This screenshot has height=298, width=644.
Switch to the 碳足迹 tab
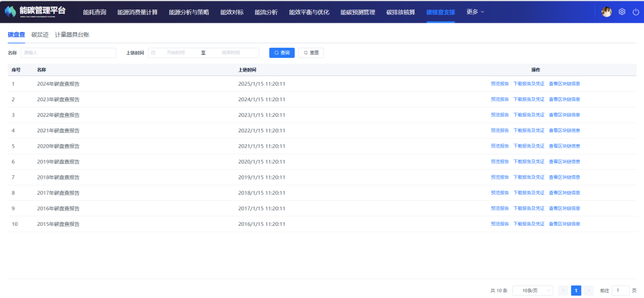pos(40,35)
